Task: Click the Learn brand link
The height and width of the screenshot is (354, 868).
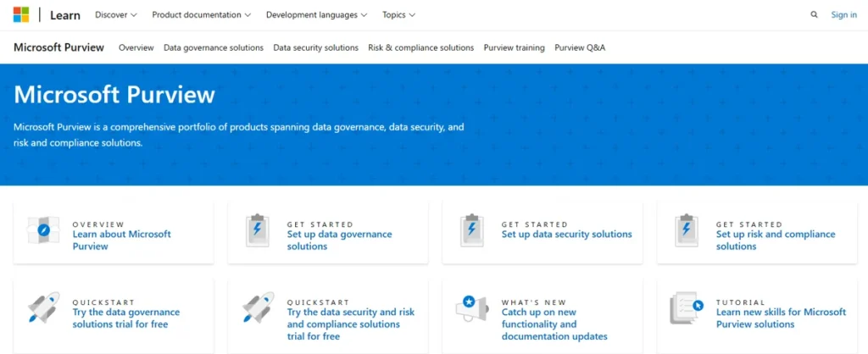Action: click(65, 15)
